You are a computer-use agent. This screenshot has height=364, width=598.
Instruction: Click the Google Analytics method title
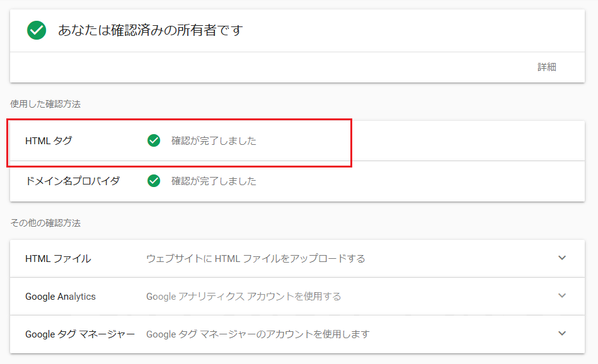(60, 296)
